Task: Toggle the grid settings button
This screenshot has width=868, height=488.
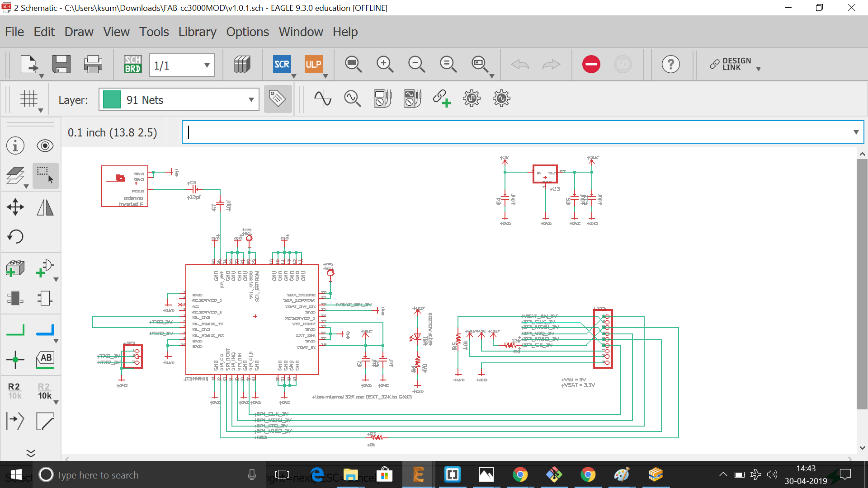Action: point(29,99)
